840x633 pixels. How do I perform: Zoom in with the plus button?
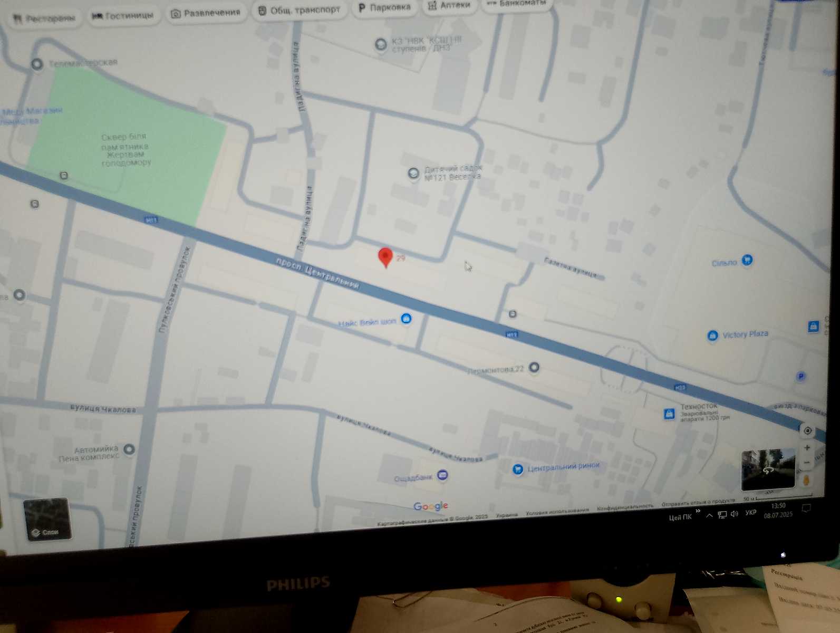click(x=807, y=448)
